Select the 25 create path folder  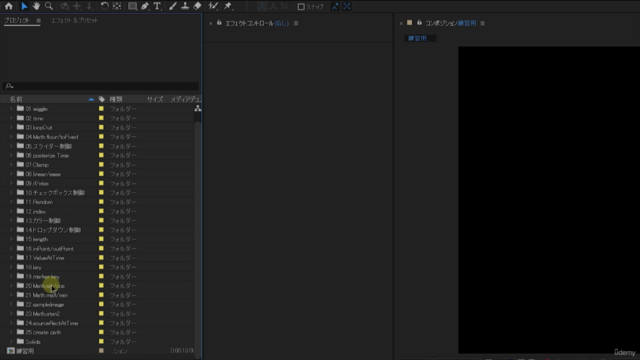click(43, 332)
